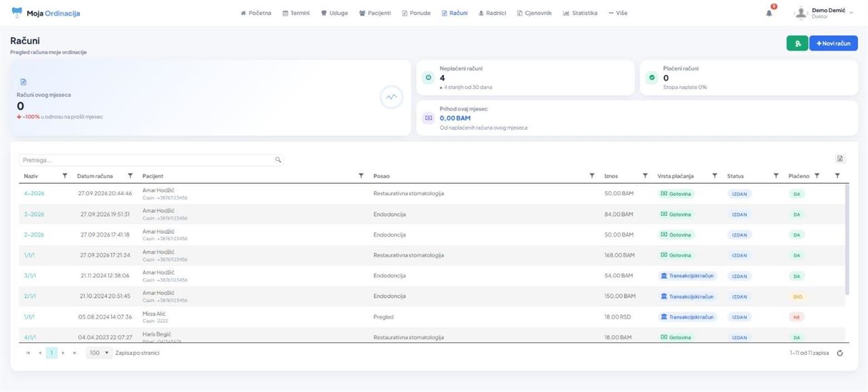Click the magnifier icon in the search box
Viewport: 868px width, 392px height.
tap(278, 160)
